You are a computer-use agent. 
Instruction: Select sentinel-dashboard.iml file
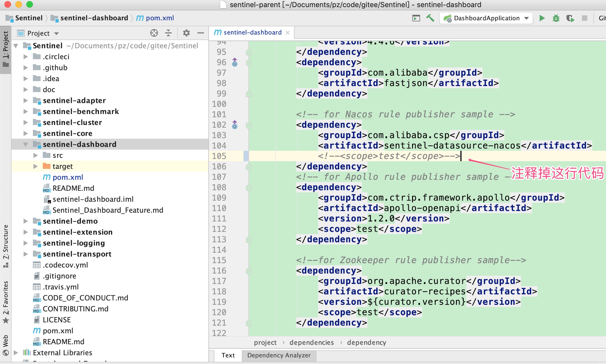tap(93, 199)
